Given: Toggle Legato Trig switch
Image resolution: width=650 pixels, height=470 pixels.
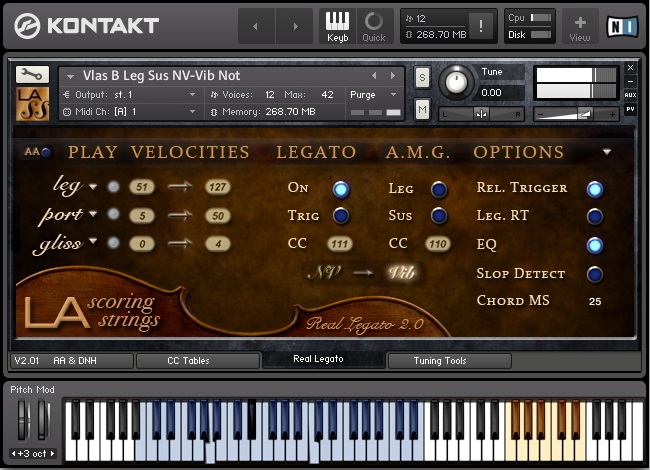Looking at the screenshot, I should pos(341,216).
